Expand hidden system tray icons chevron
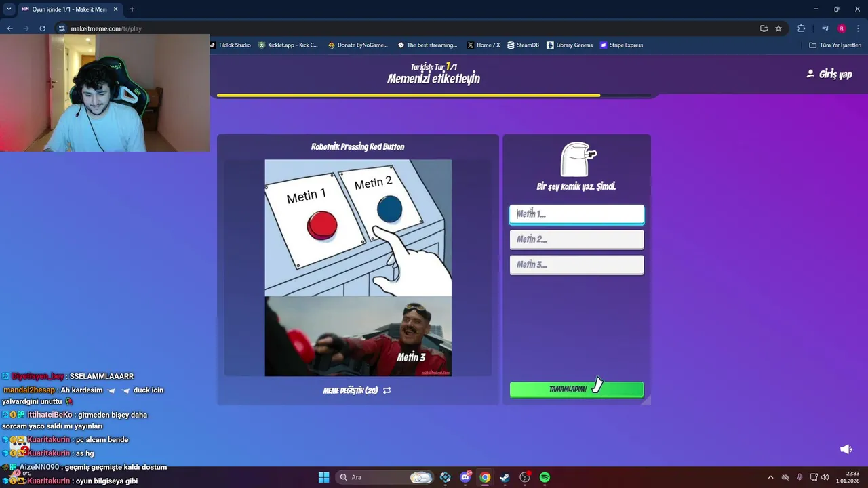868x488 pixels. coord(770,477)
